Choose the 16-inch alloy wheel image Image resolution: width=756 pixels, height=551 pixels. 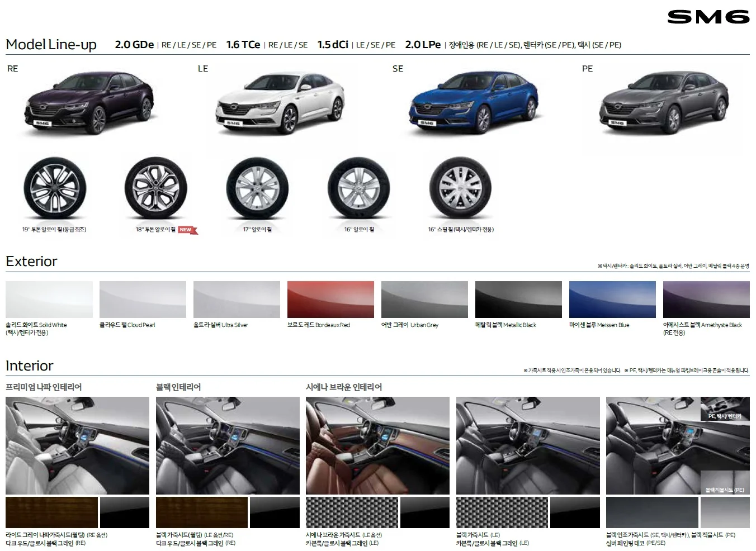coord(358,187)
